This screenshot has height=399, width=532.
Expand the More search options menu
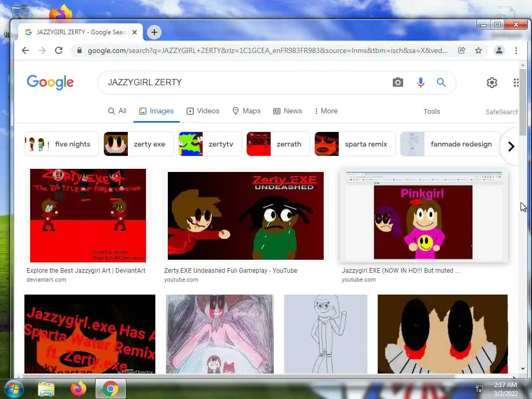[x=326, y=111]
